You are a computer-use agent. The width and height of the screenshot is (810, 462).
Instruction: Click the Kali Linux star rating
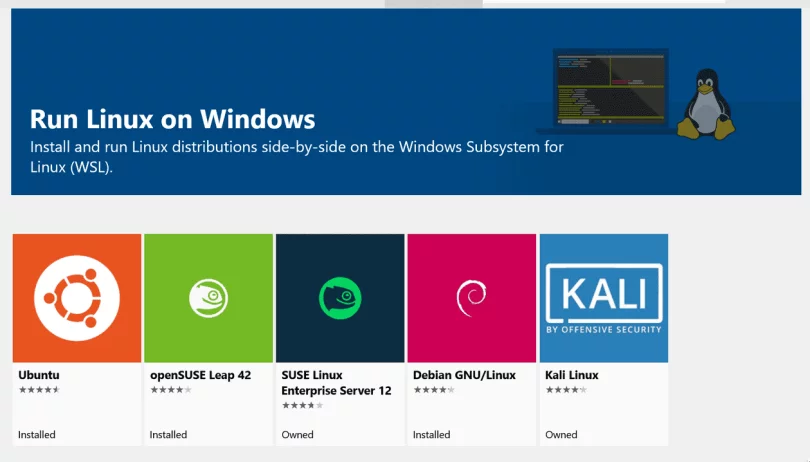tap(566, 390)
